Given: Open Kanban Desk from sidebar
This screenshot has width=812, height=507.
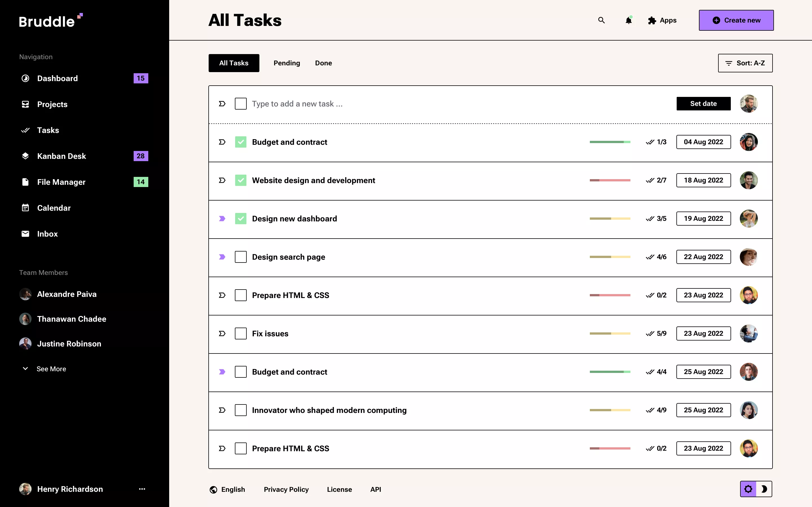Looking at the screenshot, I should pos(61,156).
